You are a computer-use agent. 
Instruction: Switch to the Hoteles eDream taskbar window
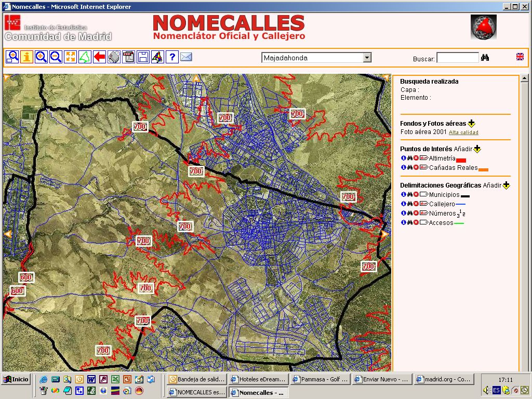coord(258,380)
